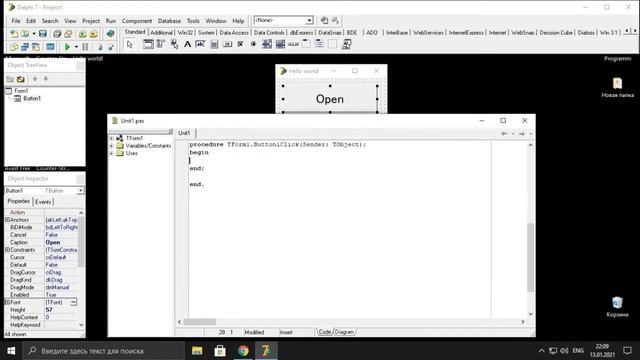Expand Variables/Constants node in code explorer
The image size is (640, 360).
(x=111, y=146)
